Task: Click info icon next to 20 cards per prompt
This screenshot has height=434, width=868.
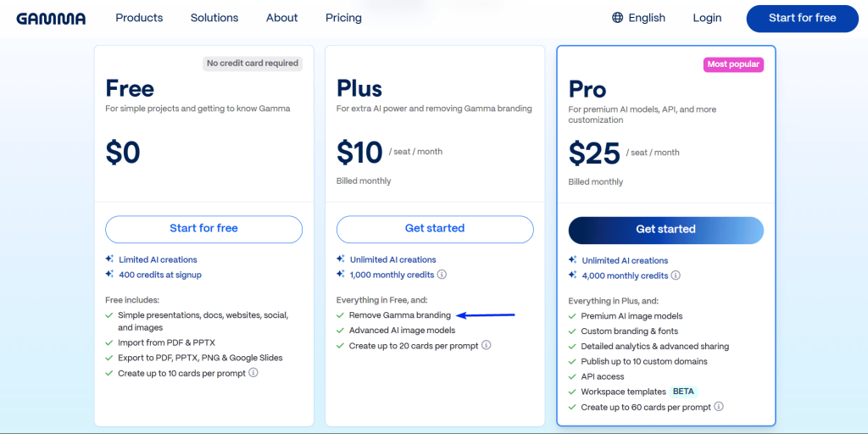Action: (x=487, y=346)
